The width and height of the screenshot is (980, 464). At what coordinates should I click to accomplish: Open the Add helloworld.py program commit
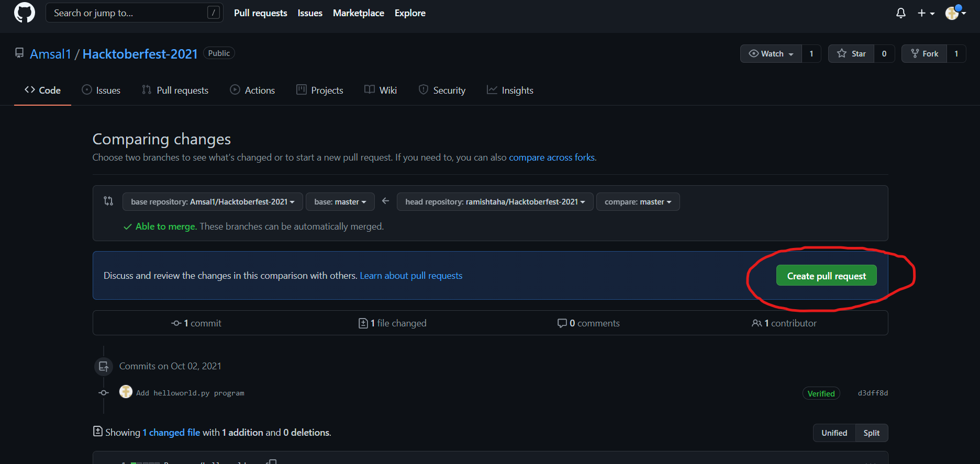[x=190, y=393]
